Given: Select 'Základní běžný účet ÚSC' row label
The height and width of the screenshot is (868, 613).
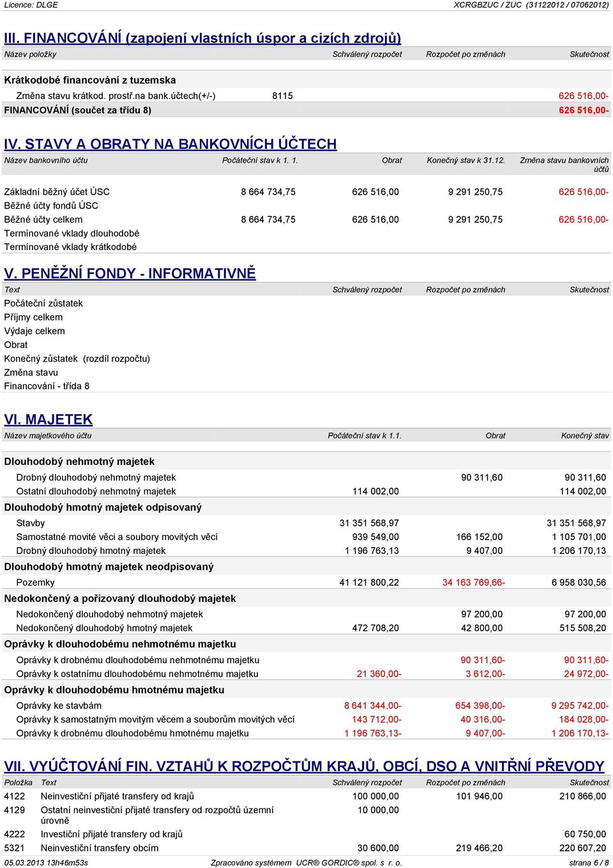Looking at the screenshot, I should pos(57,192).
